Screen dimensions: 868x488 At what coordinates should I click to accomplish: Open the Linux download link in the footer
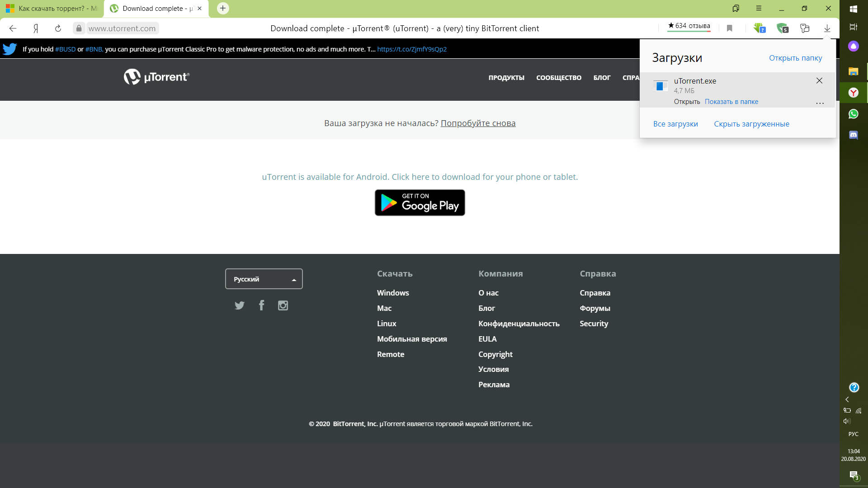tap(387, 324)
